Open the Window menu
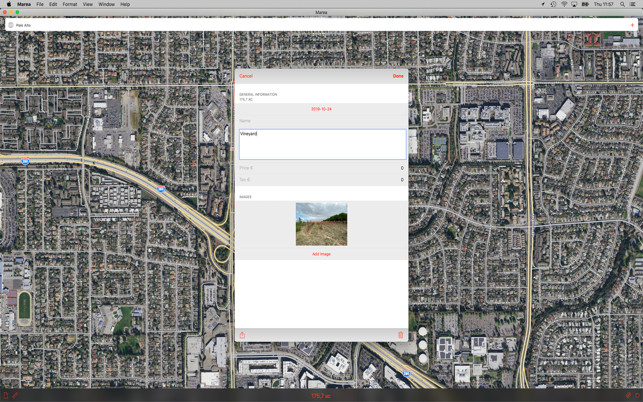The image size is (643, 402). [x=106, y=4]
